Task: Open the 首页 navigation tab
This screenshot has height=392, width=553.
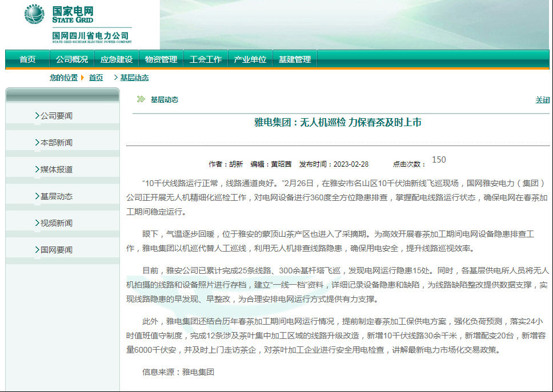Action: pos(27,59)
